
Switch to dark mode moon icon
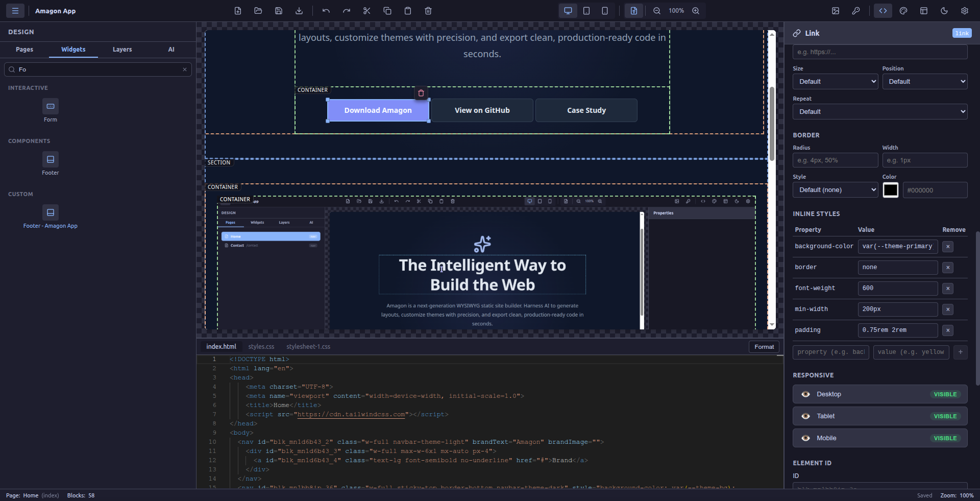click(944, 11)
